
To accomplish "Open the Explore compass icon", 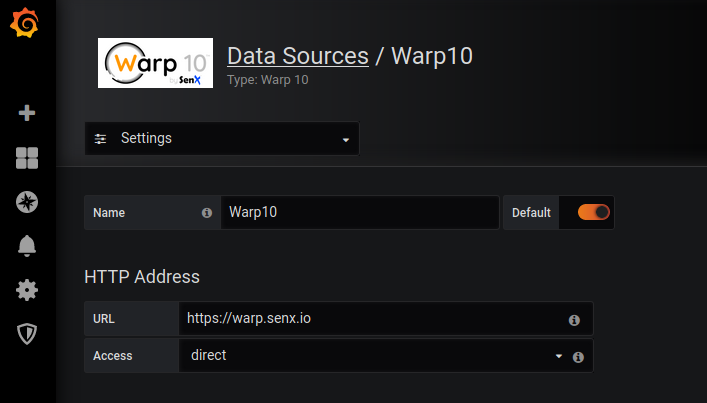I will pos(27,202).
